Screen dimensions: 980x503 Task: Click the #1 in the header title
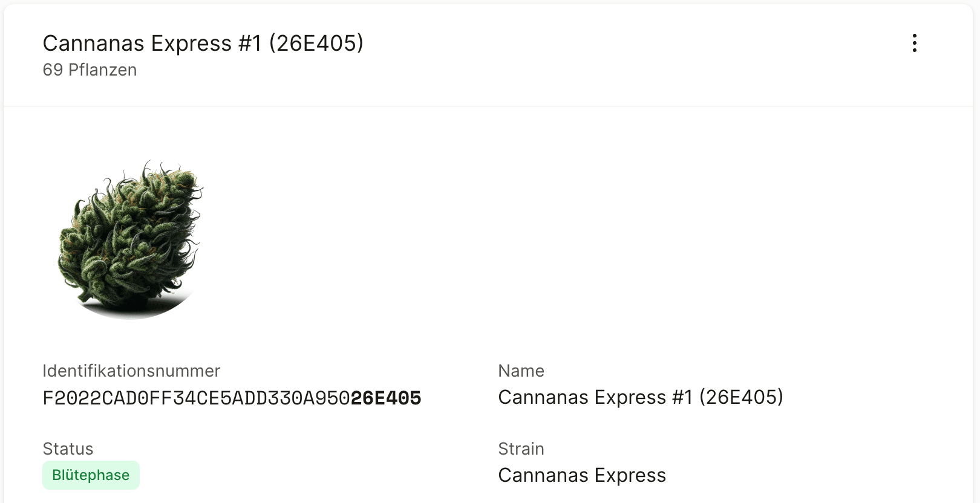click(x=250, y=44)
